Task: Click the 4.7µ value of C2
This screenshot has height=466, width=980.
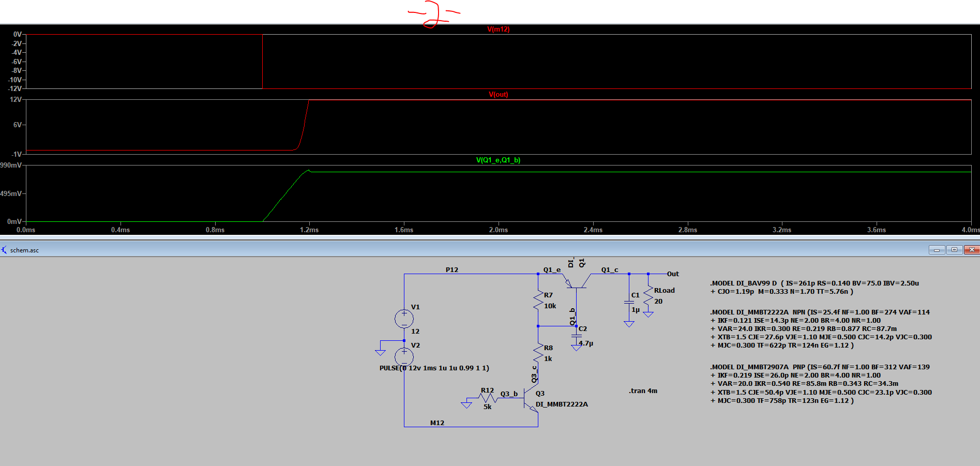Action: [586, 343]
